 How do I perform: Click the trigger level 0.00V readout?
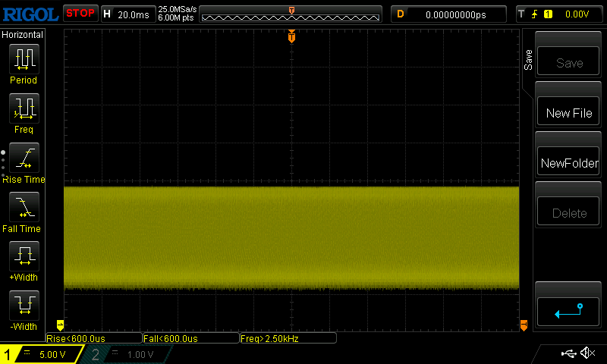point(577,14)
